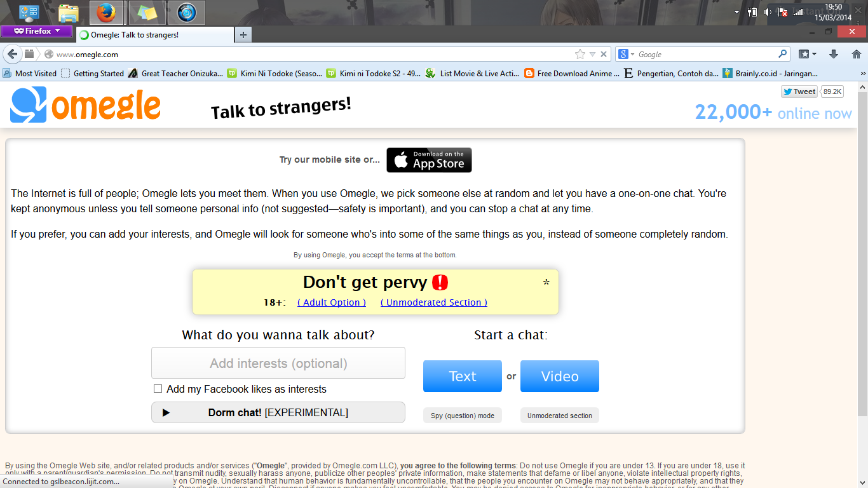Open Sticky Notes from the taskbar
Image resolution: width=868 pixels, height=488 pixels.
pyautogui.click(x=147, y=12)
